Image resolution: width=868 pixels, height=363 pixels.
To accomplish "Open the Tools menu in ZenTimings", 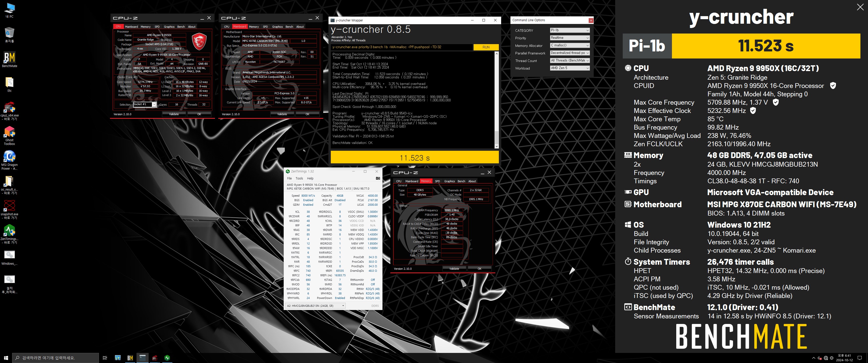I will tap(299, 178).
